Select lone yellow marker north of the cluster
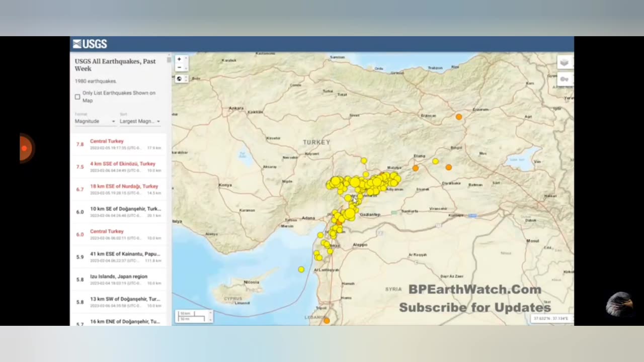The width and height of the screenshot is (644, 362). [363, 161]
